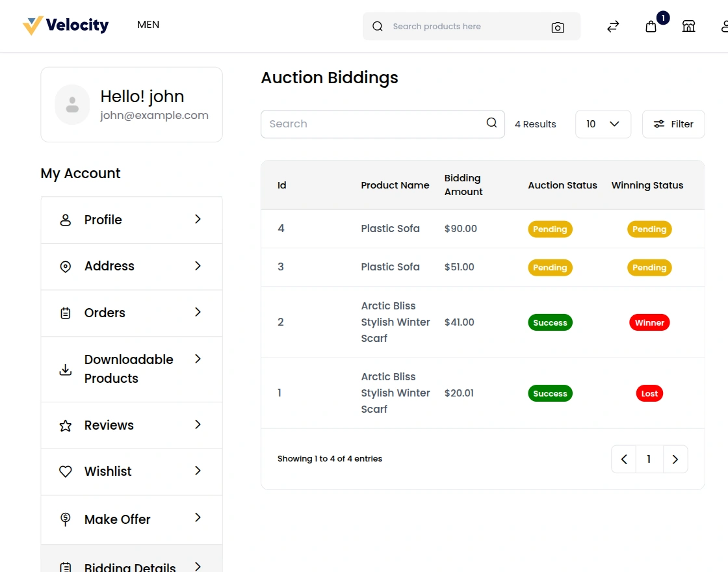728x572 pixels.
Task: Click the Address location pin icon
Action: coord(65,266)
